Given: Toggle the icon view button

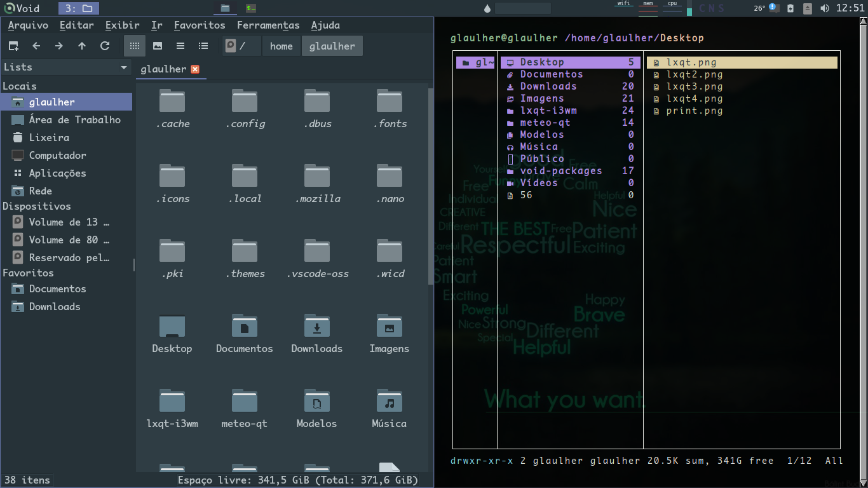Looking at the screenshot, I should (134, 46).
